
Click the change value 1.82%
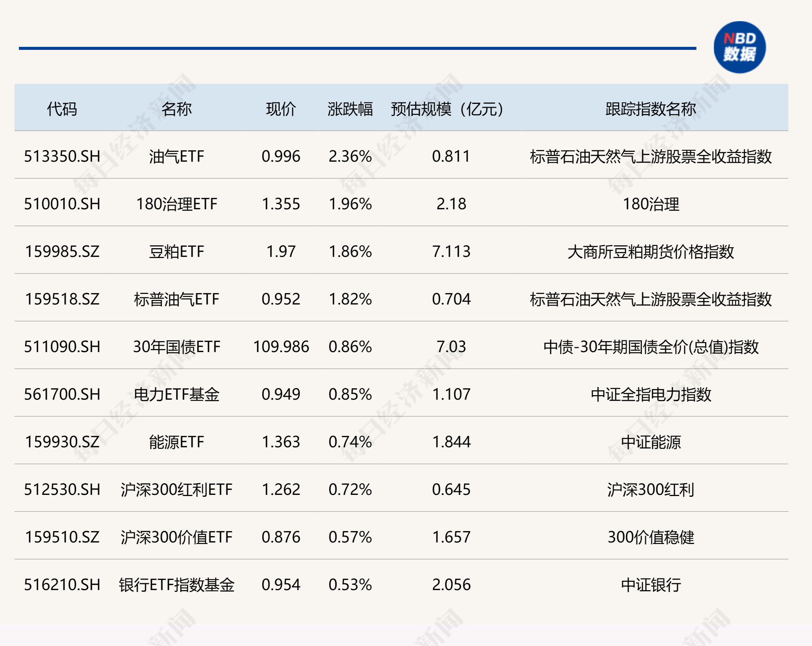click(350, 299)
